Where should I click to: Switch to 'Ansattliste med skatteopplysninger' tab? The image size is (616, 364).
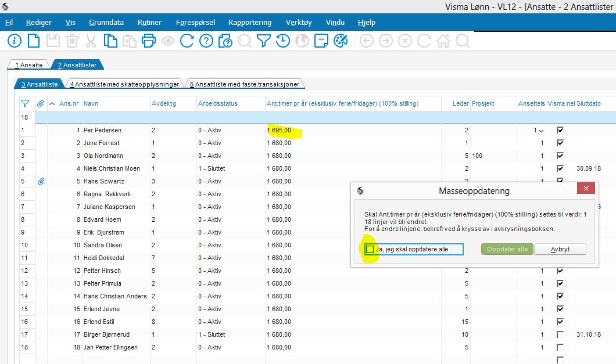coord(124,84)
